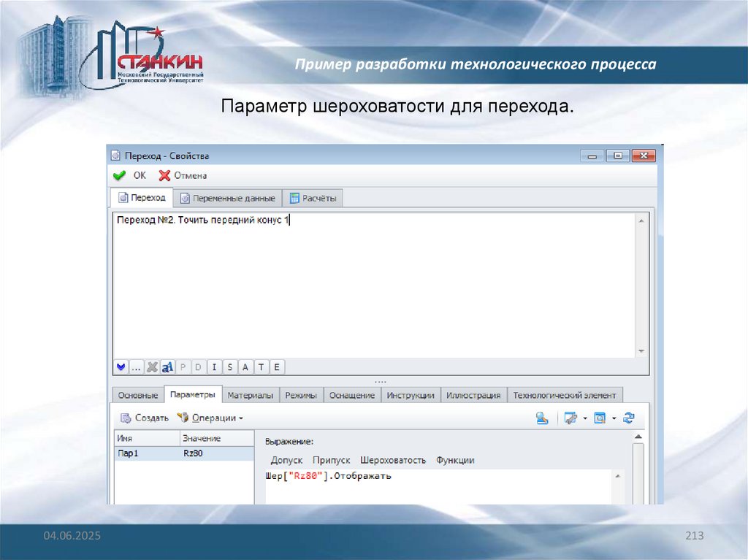Click the gray X delete icon
This screenshot has width=748, height=560.
152,367
